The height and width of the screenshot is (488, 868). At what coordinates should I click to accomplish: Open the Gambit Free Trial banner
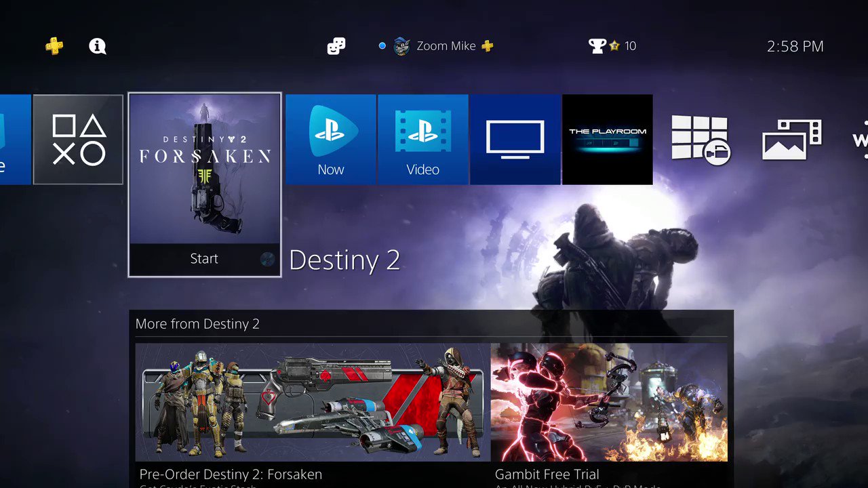(x=609, y=403)
